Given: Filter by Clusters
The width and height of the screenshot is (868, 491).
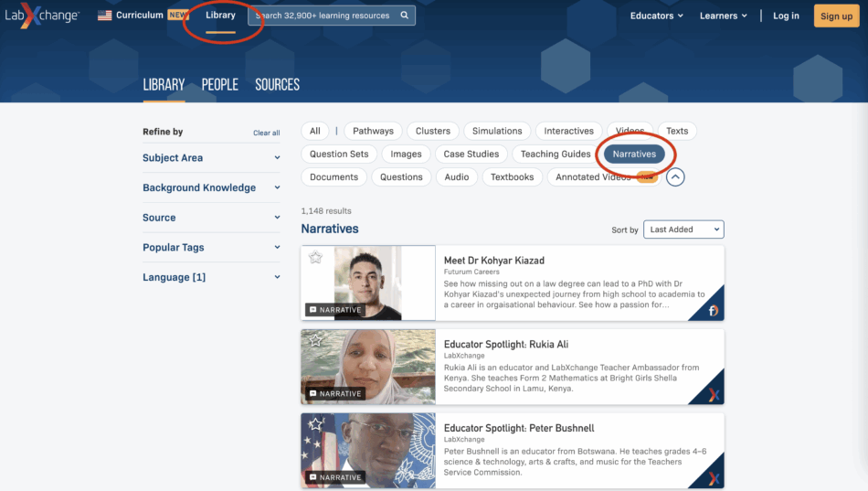Looking at the screenshot, I should click(433, 132).
